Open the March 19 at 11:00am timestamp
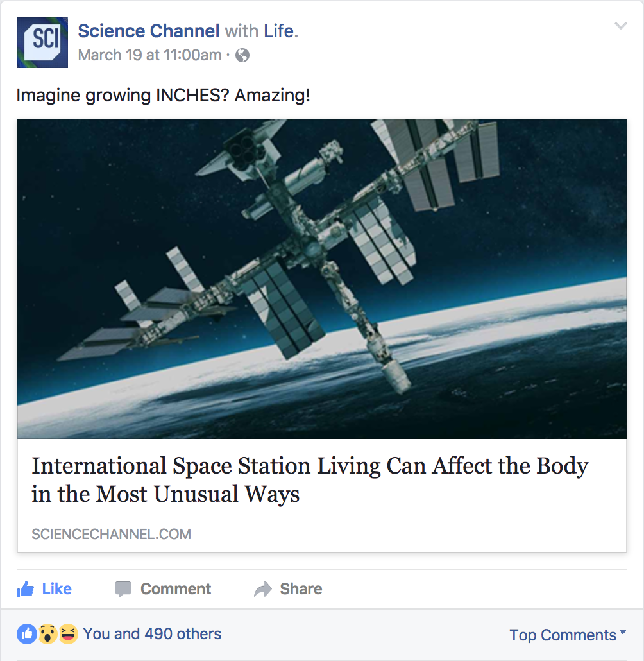Viewport: 644px width, 661px height. tap(149, 55)
